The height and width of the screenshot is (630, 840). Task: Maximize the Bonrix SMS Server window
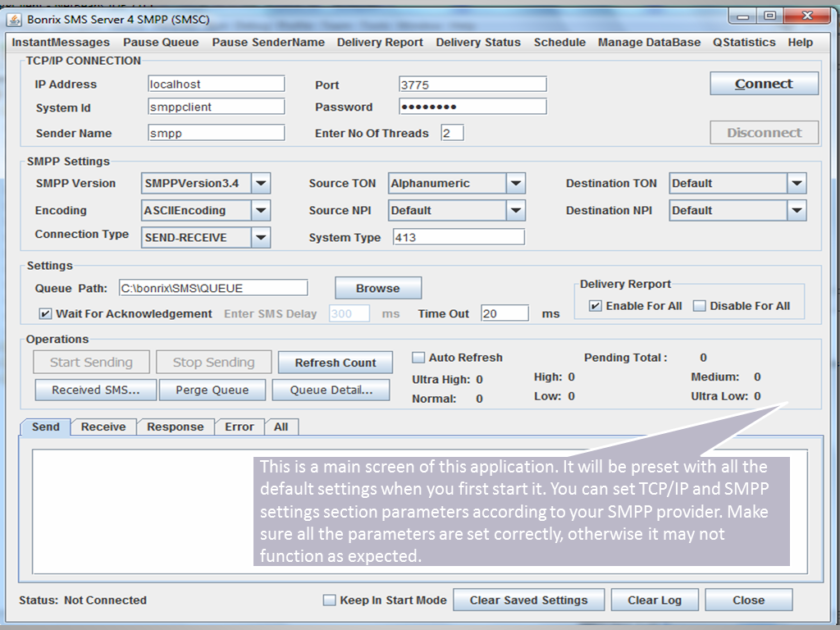coord(769,16)
